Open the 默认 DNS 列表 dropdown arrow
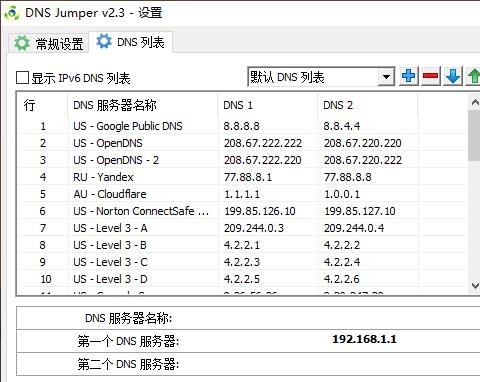Screen dimensions: 480x382 tap(386, 77)
